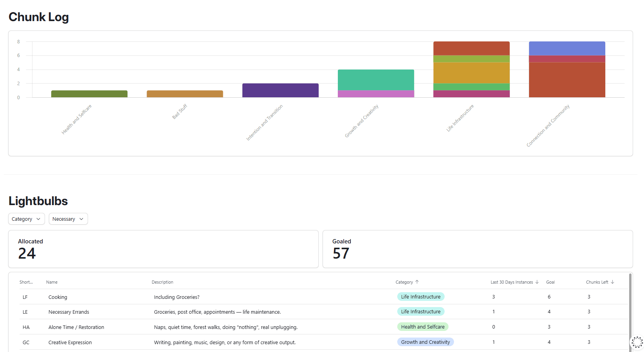Click the Allocated 24 summary card
Viewport: 644px width, 352px height.
(x=163, y=249)
